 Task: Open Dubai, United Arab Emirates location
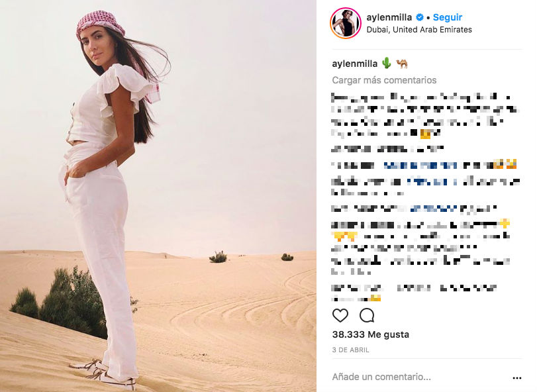(x=419, y=30)
